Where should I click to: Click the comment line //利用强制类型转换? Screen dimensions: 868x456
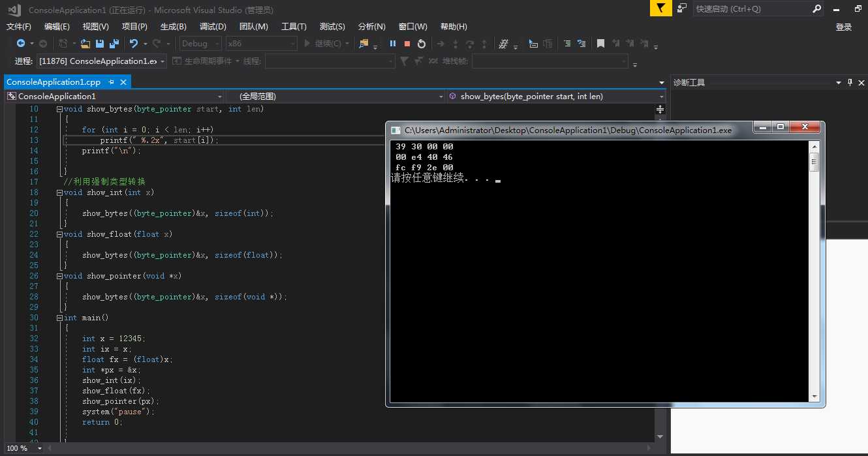[104, 182]
